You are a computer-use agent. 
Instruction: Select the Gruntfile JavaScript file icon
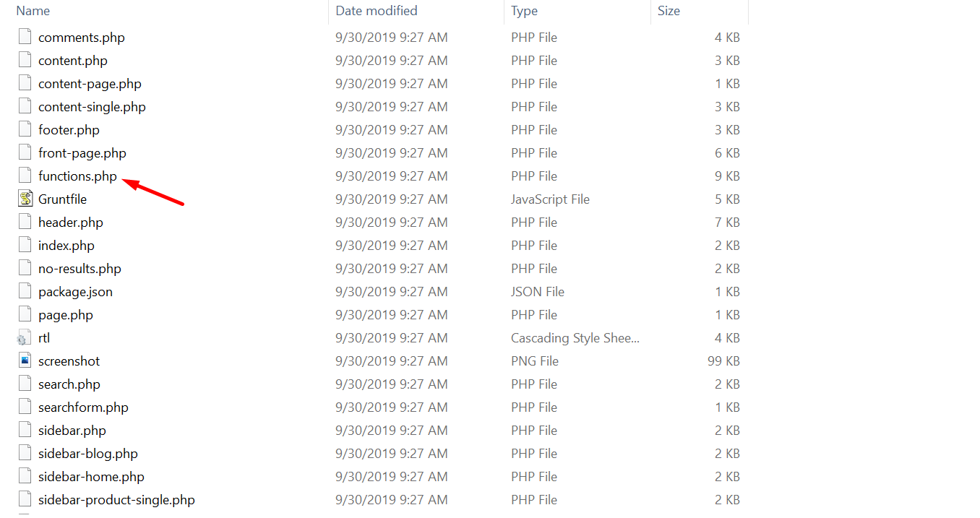pyautogui.click(x=25, y=199)
